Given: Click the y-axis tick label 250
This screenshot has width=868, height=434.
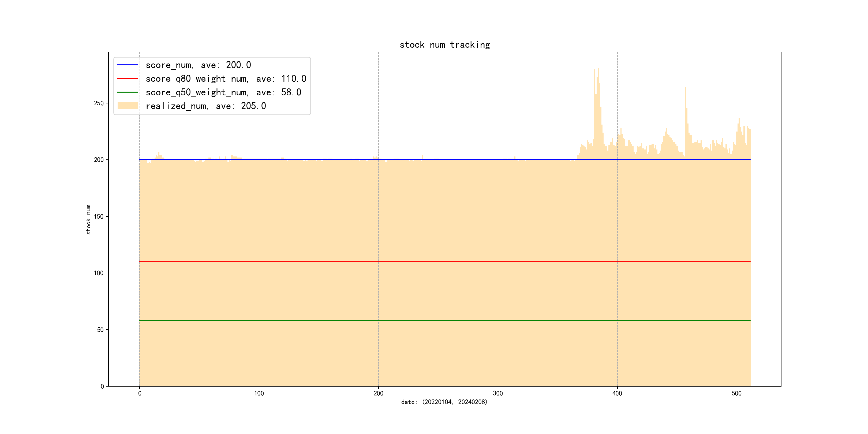Looking at the screenshot, I should 99,103.
